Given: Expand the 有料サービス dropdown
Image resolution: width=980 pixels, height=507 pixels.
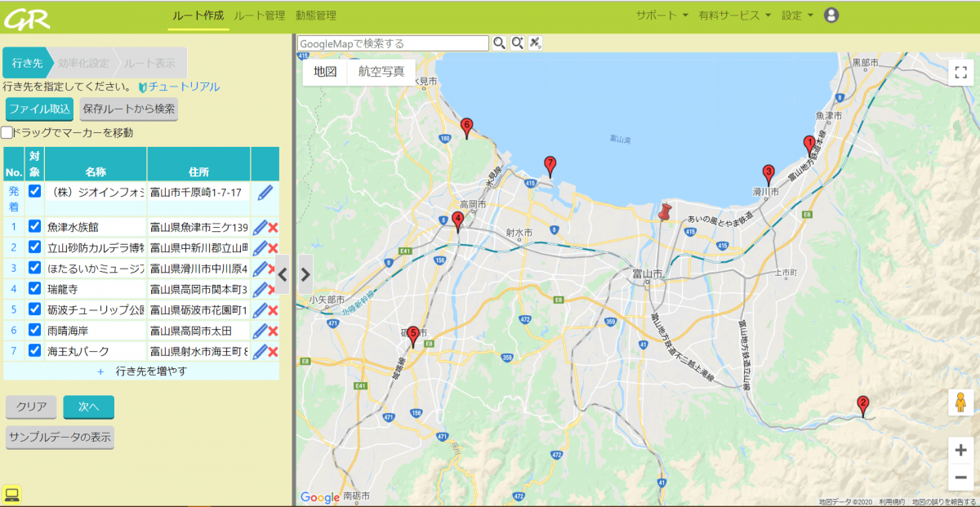Looking at the screenshot, I should point(734,16).
